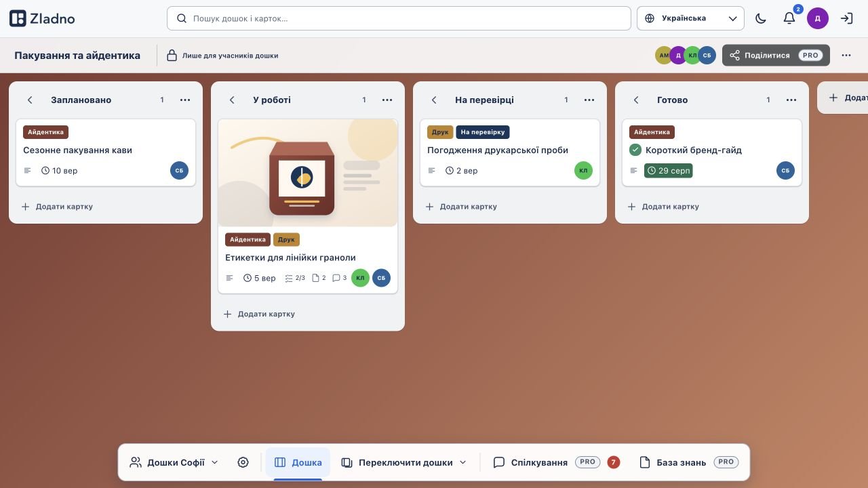Click the comments count icon
Viewport: 868px width, 488px height.
(x=339, y=278)
